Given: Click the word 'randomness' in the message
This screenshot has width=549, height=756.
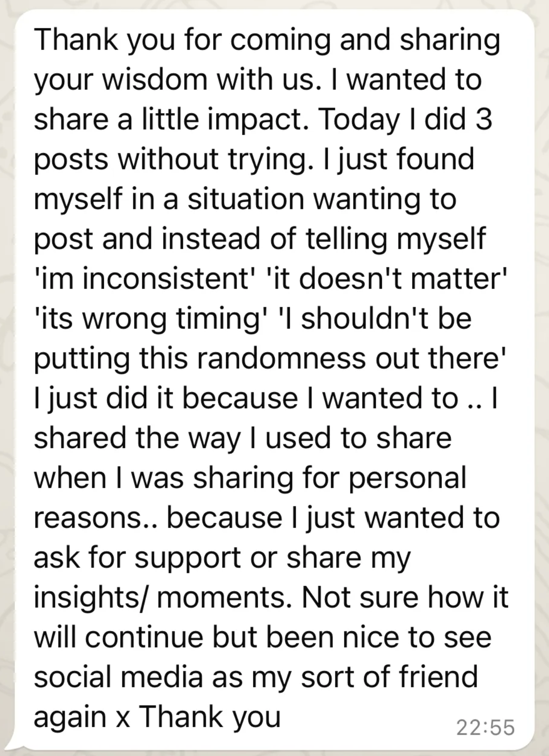Looking at the screenshot, I should tap(281, 358).
